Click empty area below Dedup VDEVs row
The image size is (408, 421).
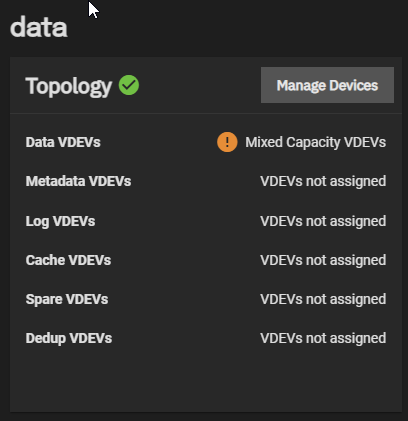tap(206, 380)
